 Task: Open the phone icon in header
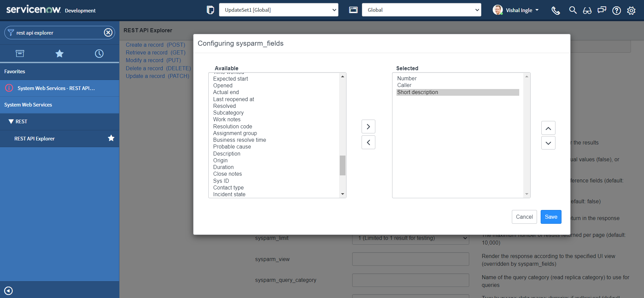coord(556,10)
